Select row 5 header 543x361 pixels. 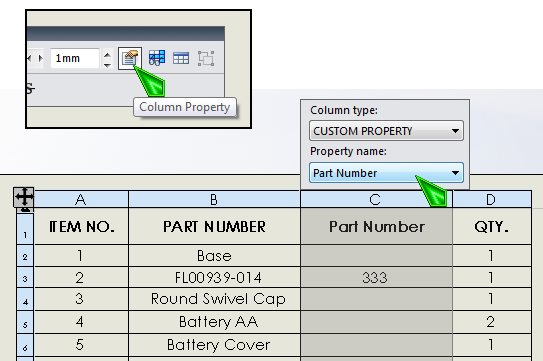click(x=25, y=322)
